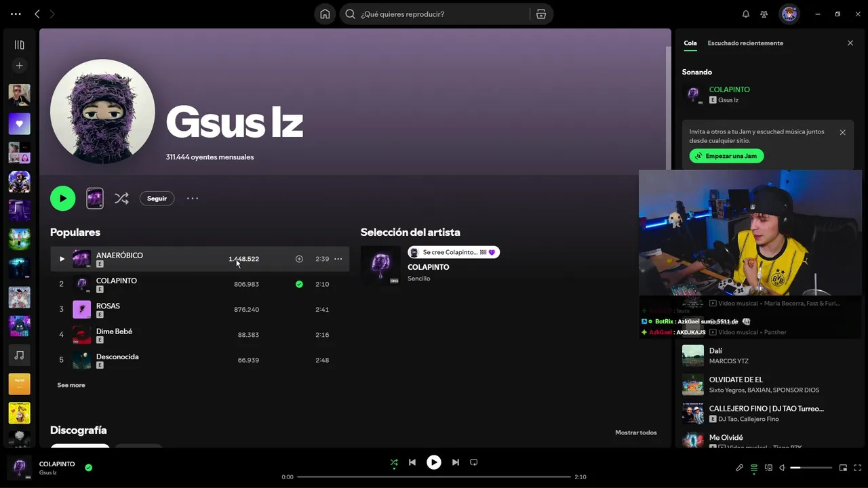
Task: Go forward with the right arrow
Action: 52,14
